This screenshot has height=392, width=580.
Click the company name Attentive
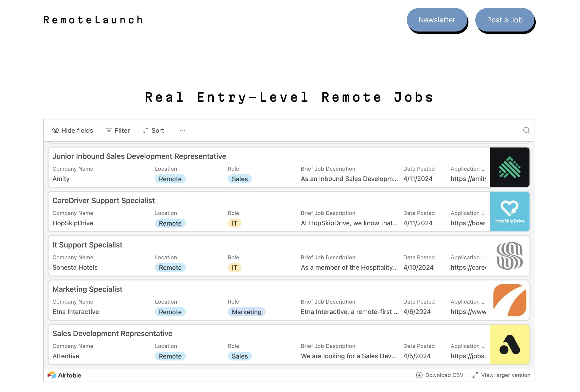click(x=66, y=356)
